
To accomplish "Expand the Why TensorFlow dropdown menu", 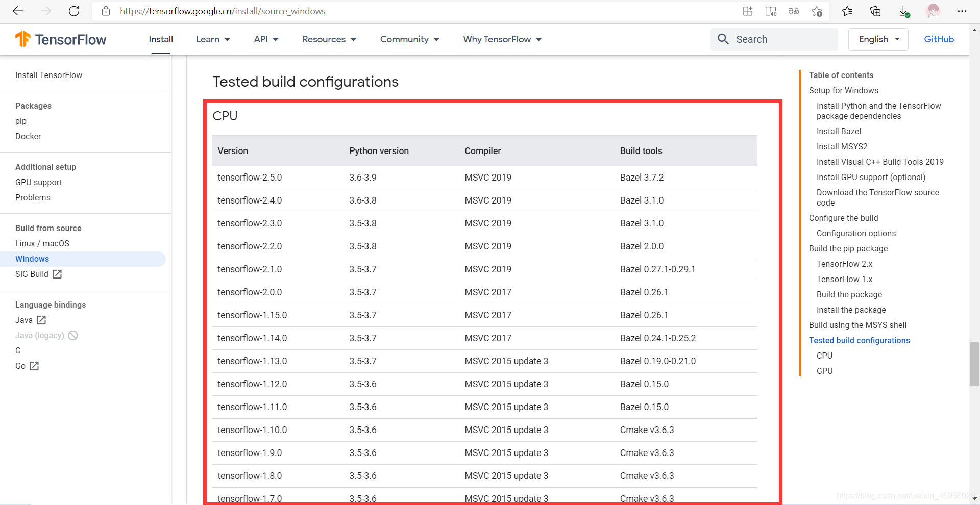I will click(503, 39).
